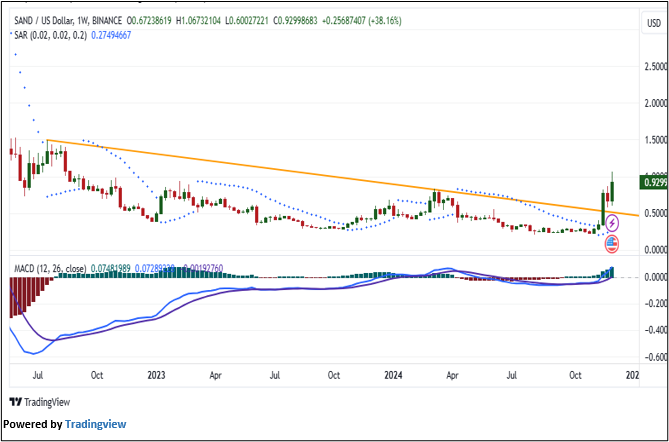669x442 pixels.
Task: Select the MACD (12, 26, close) indicator label
Action: [50, 269]
